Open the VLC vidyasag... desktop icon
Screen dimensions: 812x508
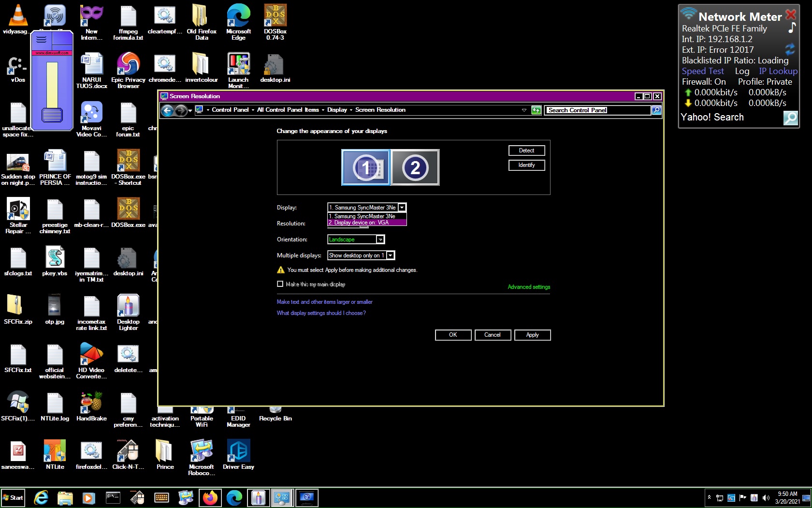pyautogui.click(x=18, y=20)
